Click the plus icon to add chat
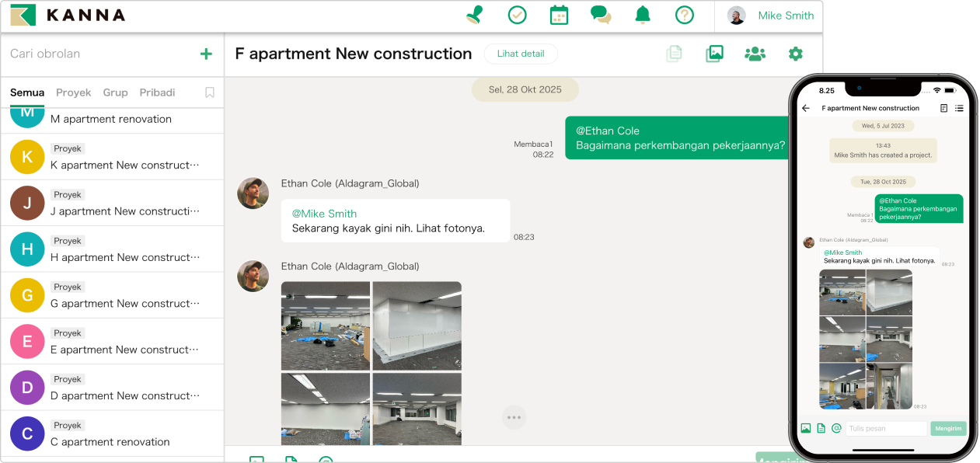Viewport: 980px width, 463px height. click(x=206, y=54)
